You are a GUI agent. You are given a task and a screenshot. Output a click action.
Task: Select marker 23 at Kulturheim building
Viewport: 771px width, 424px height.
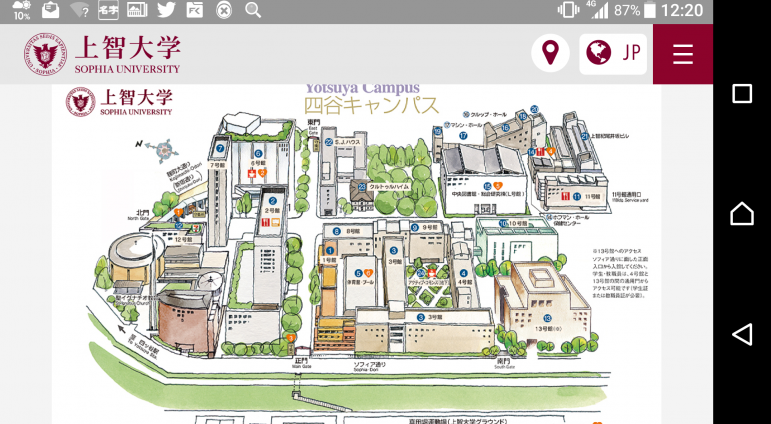coord(362,187)
